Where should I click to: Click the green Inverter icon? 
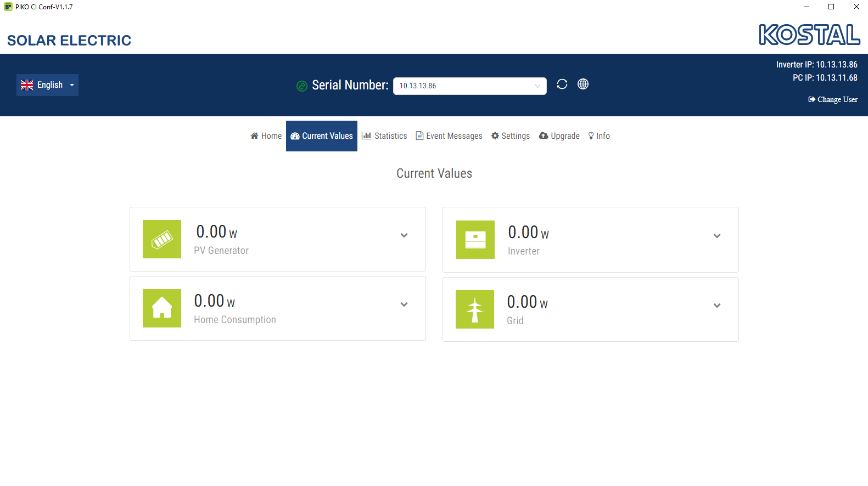click(475, 240)
